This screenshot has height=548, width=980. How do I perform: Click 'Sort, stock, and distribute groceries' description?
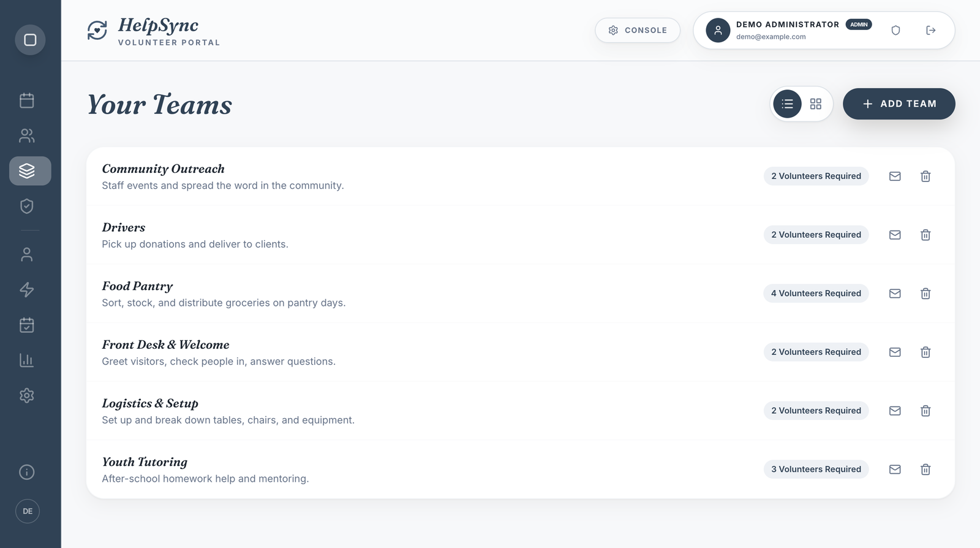point(224,303)
